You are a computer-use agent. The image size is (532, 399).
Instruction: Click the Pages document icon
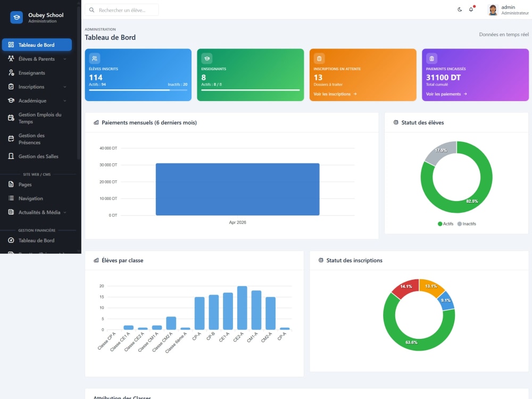tap(11, 184)
